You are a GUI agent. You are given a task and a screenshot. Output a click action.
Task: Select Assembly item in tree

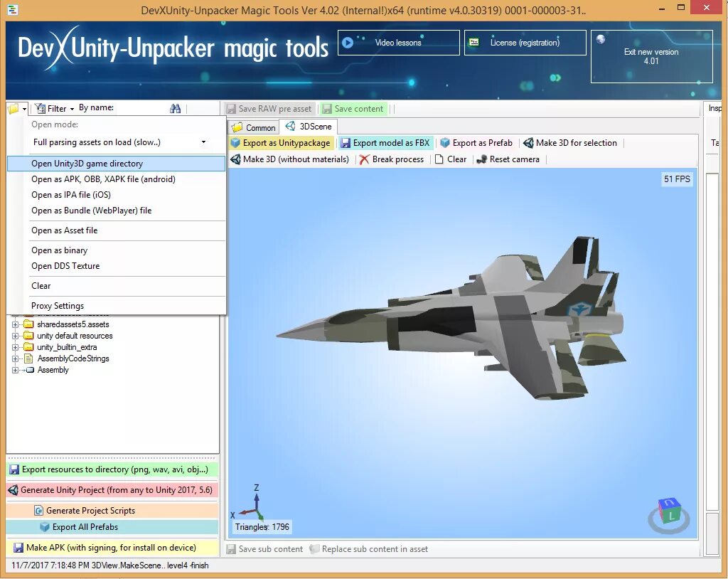tap(53, 371)
